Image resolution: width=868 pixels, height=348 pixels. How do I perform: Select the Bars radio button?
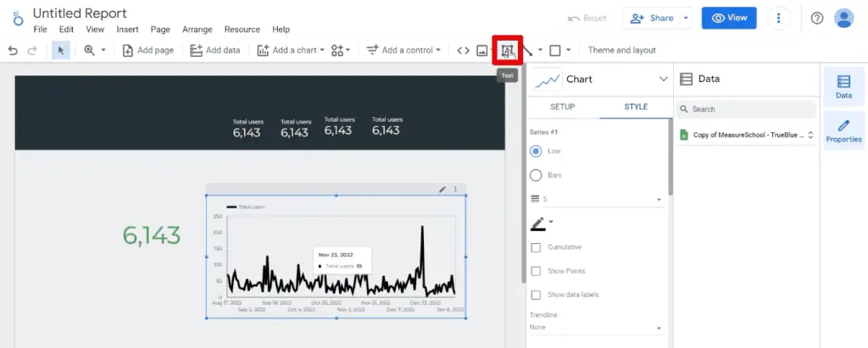point(536,175)
